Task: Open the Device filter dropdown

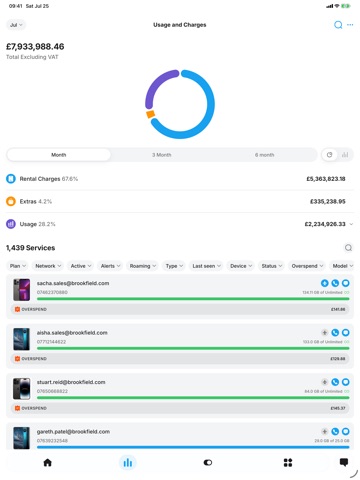Action: point(241,266)
